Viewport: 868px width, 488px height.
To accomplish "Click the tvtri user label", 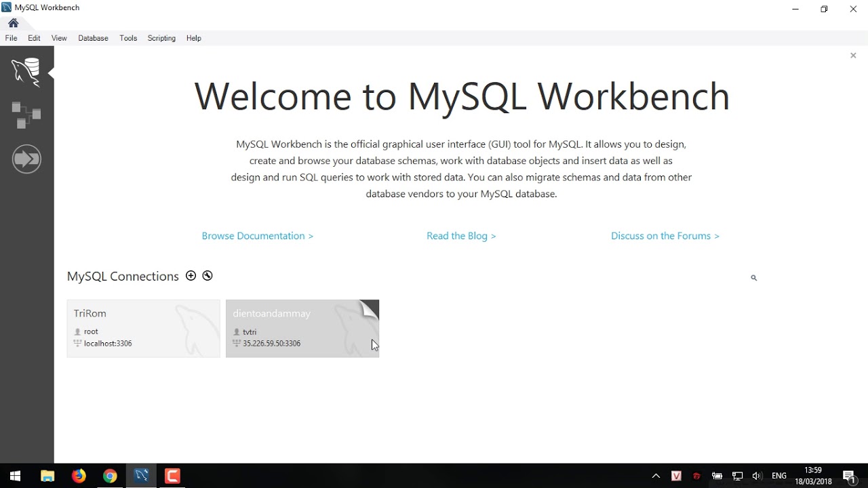I will (x=250, y=332).
